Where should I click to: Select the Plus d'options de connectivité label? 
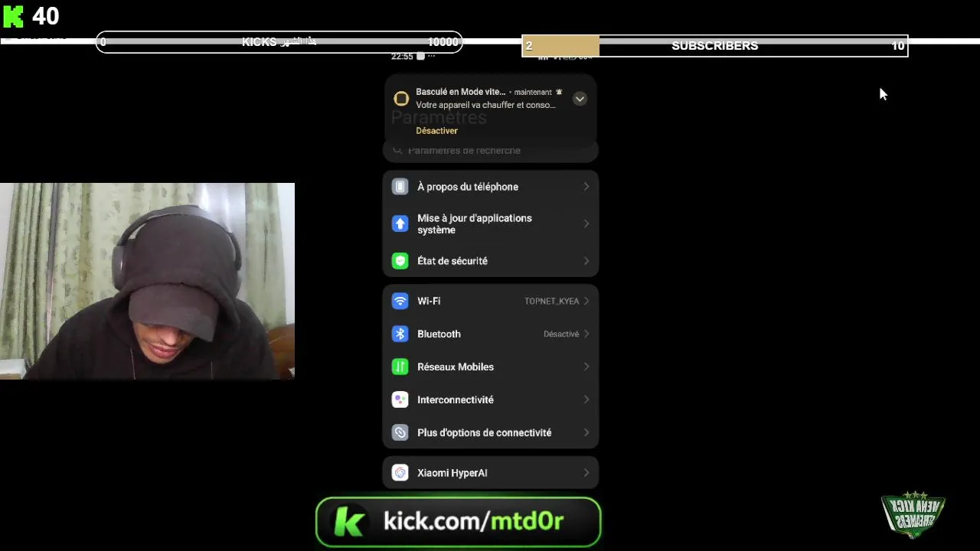pos(485,432)
